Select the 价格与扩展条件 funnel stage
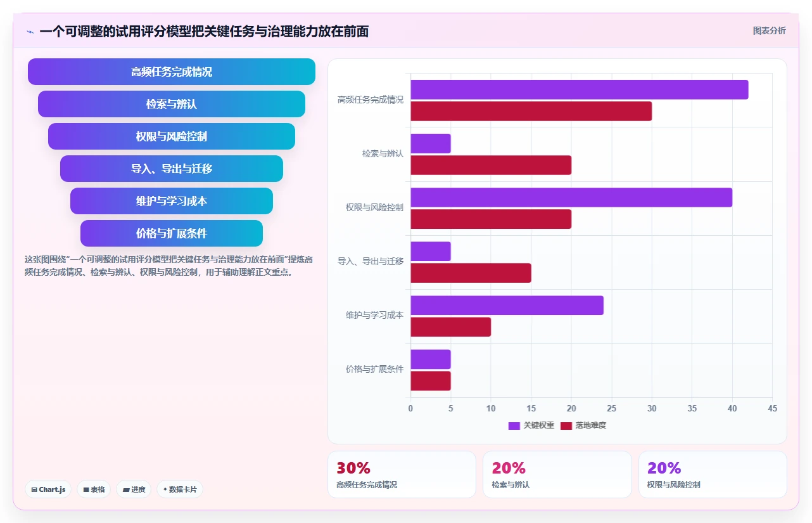The width and height of the screenshot is (812, 523). tap(172, 233)
